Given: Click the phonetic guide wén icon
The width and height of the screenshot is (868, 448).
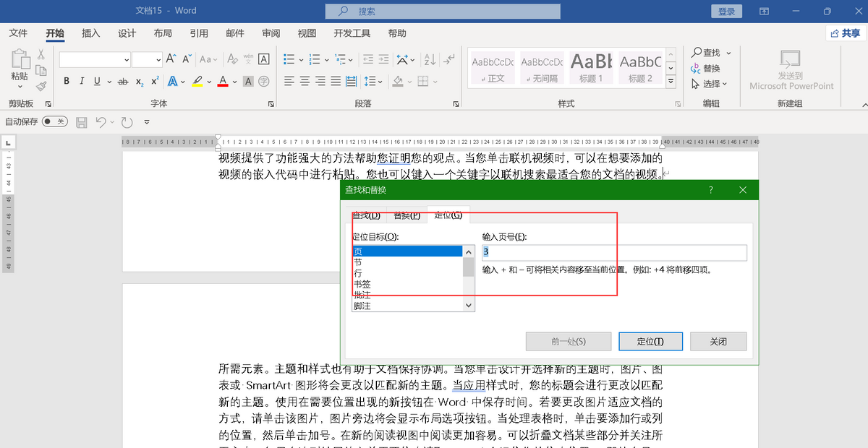Looking at the screenshot, I should [248, 59].
